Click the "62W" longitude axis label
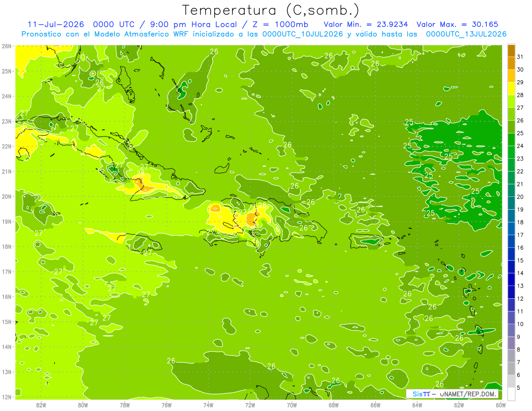The width and height of the screenshot is (532, 411). click(x=459, y=404)
